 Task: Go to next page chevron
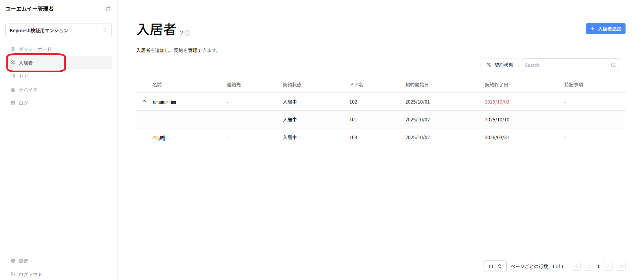click(x=608, y=266)
